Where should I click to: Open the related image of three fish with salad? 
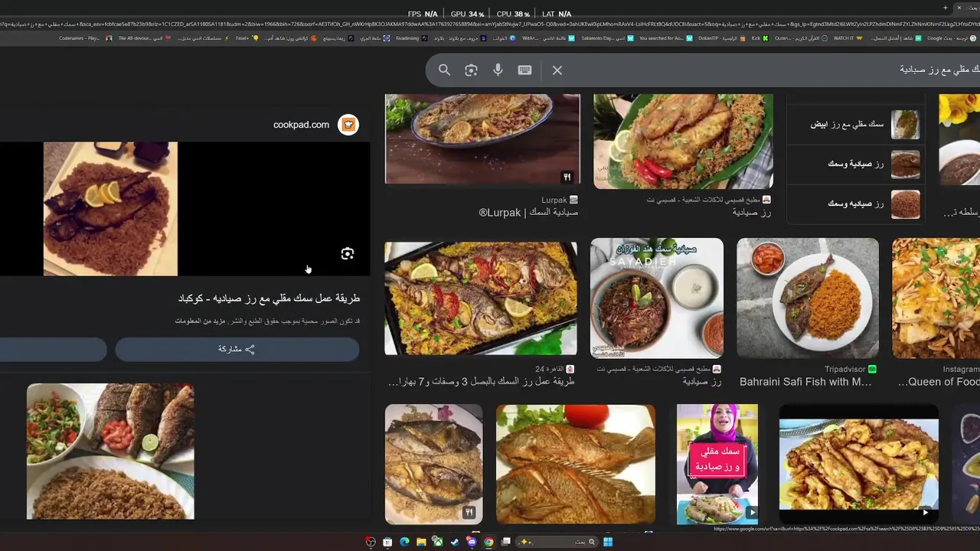point(110,452)
